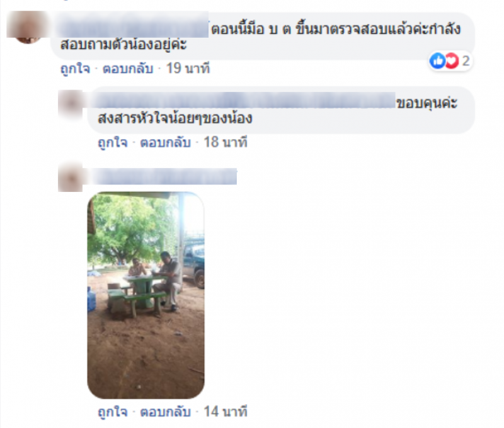The height and width of the screenshot is (428, 504).
Task: Click the red heart reaction icon
Action: click(x=452, y=60)
